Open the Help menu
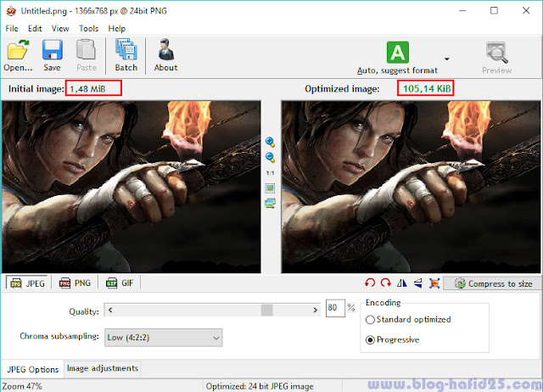This screenshot has width=543, height=392. 117,28
